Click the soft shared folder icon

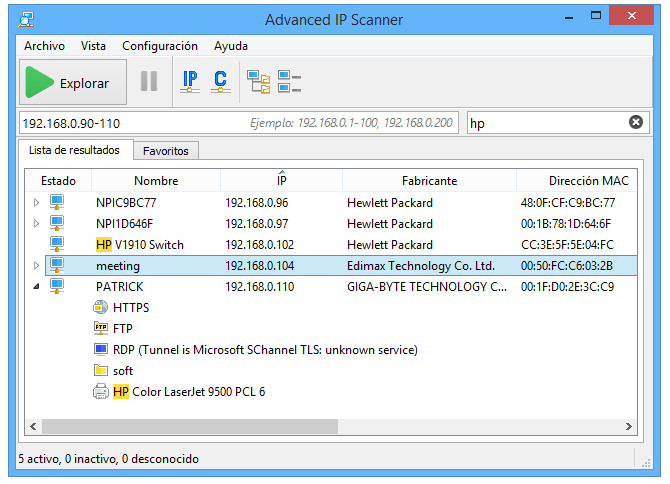click(x=101, y=370)
